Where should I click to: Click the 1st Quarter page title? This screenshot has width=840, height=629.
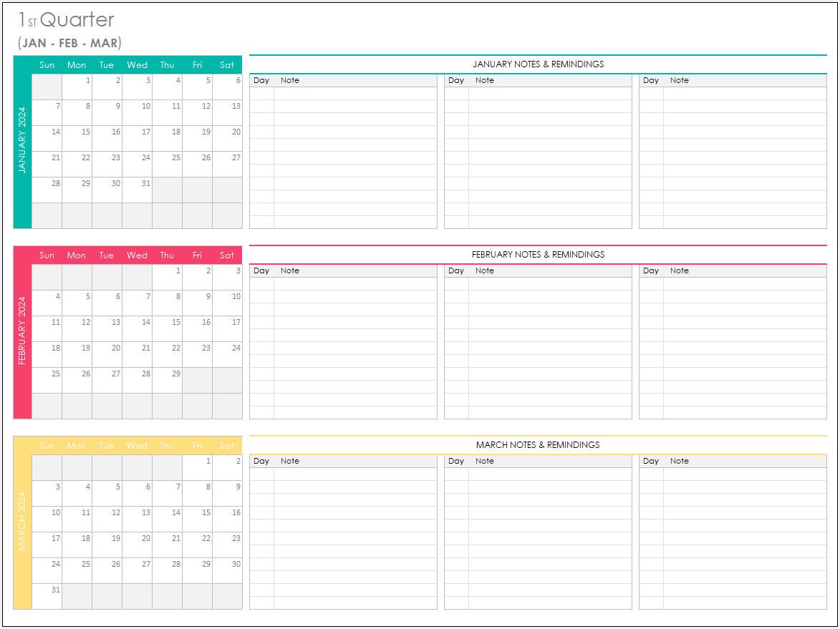(64, 20)
